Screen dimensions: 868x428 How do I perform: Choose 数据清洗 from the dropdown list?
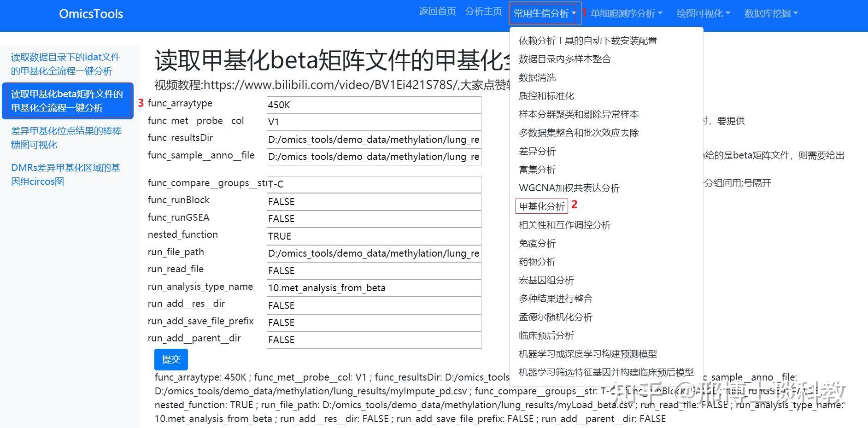537,77
